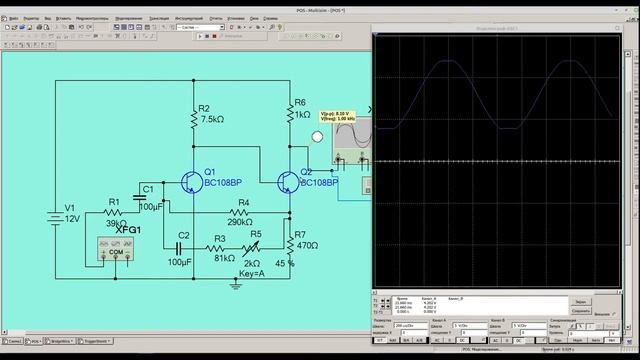Paste from clipboard toolbar icon
The height and width of the screenshot is (360, 640).
[x=71, y=27]
